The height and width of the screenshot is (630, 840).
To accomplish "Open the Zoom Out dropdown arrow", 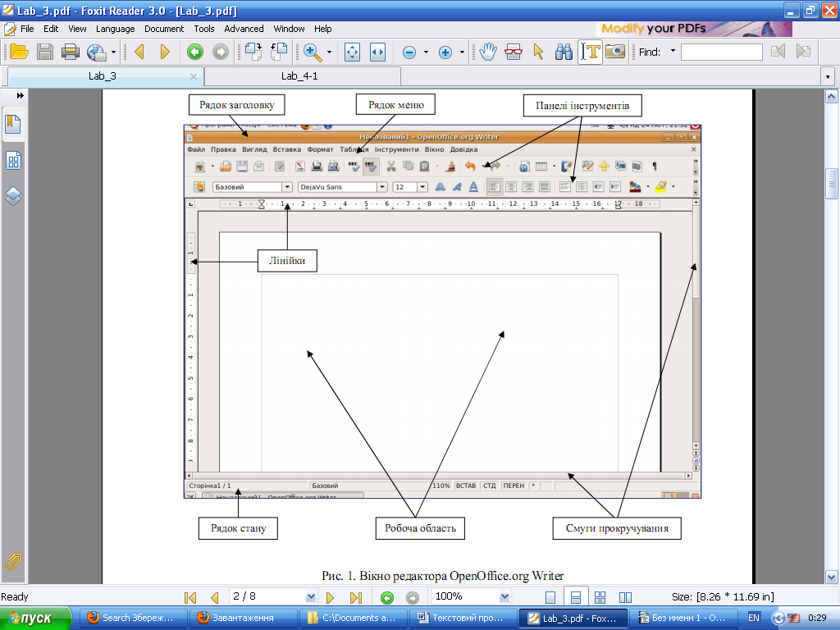I will coord(426,52).
